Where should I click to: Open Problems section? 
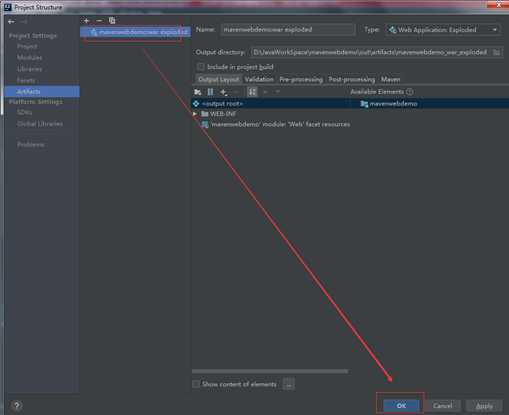pyautogui.click(x=31, y=144)
